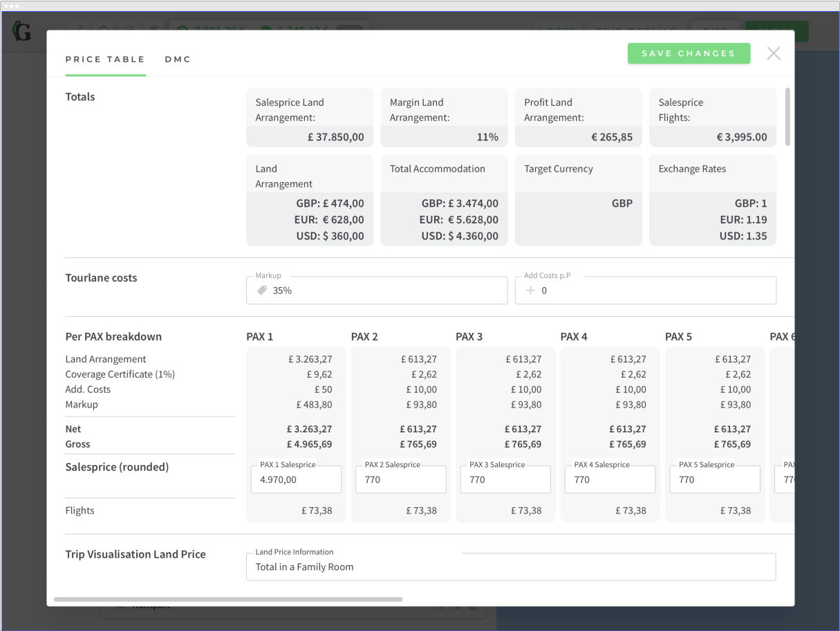840x631 pixels.
Task: Select the Profit Land Arrangement € 265,85 value
Action: tap(612, 137)
